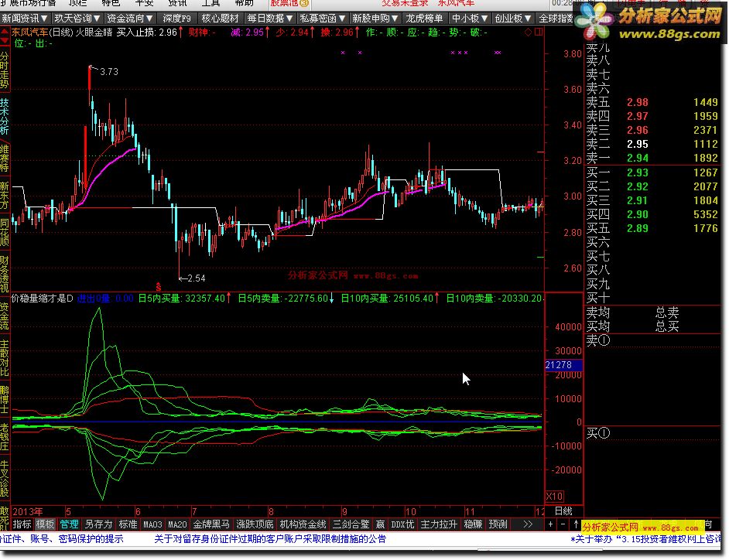Select the MA03 indicator template
This screenshot has width=729, height=560.
[152, 524]
